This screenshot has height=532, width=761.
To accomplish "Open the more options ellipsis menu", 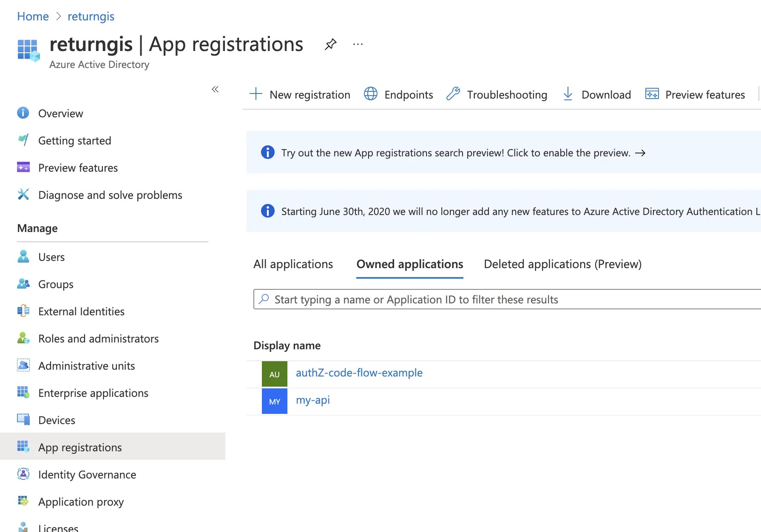I will point(358,44).
